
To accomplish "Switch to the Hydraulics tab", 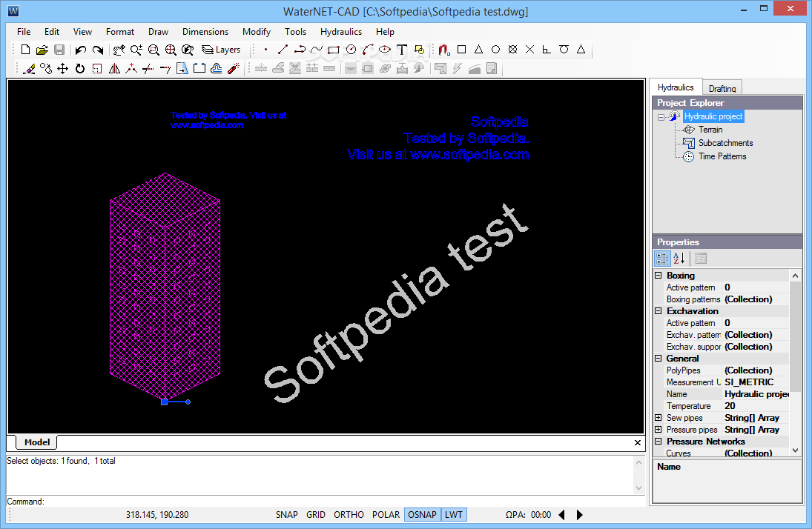I will pos(676,87).
